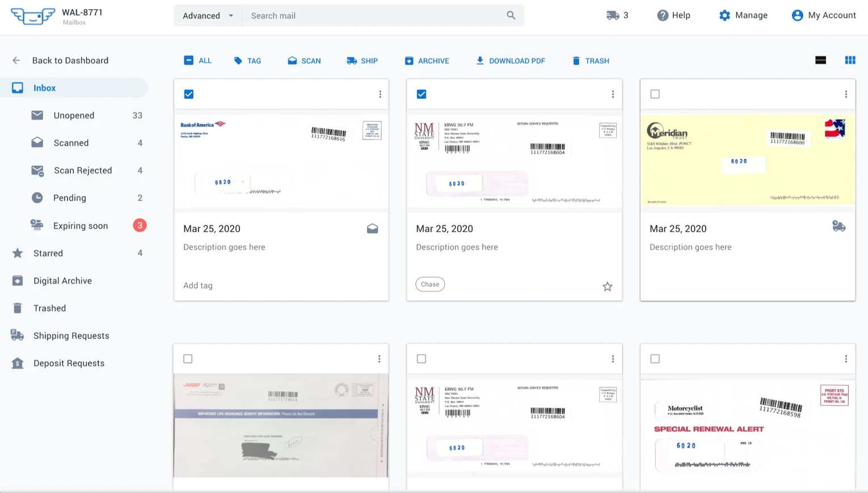868x493 pixels.
Task: Open more options on Bank of America card
Action: [x=380, y=94]
